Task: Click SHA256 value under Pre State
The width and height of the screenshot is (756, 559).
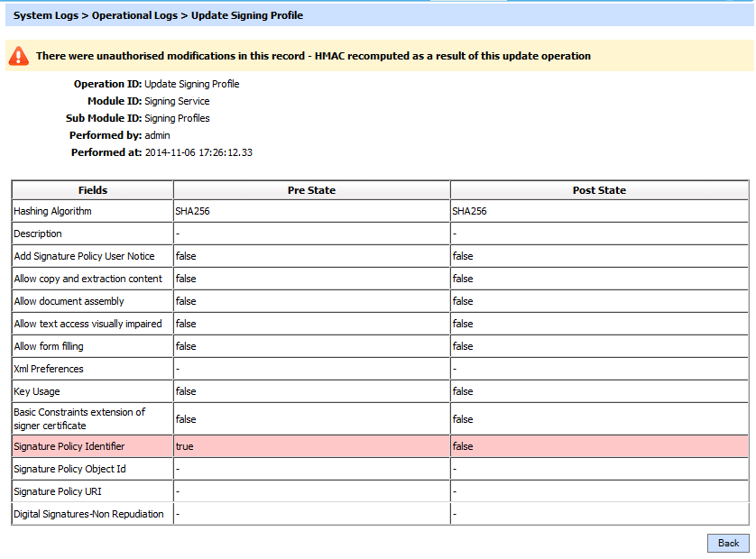Action: pyautogui.click(x=193, y=211)
